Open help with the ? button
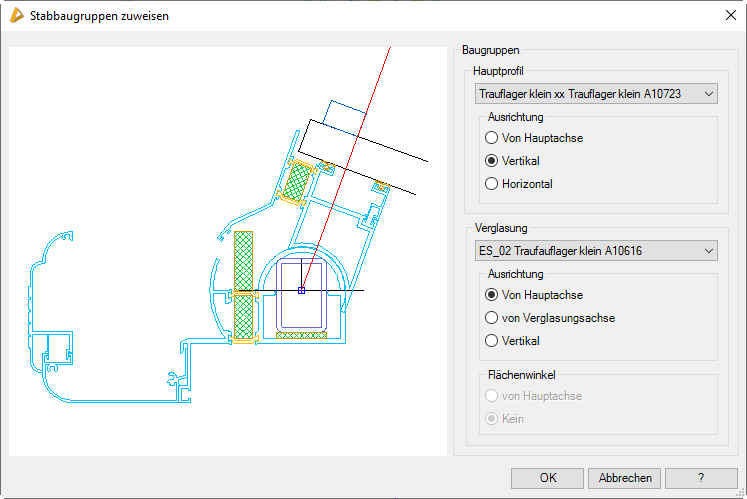The width and height of the screenshot is (747, 499). coord(700,477)
